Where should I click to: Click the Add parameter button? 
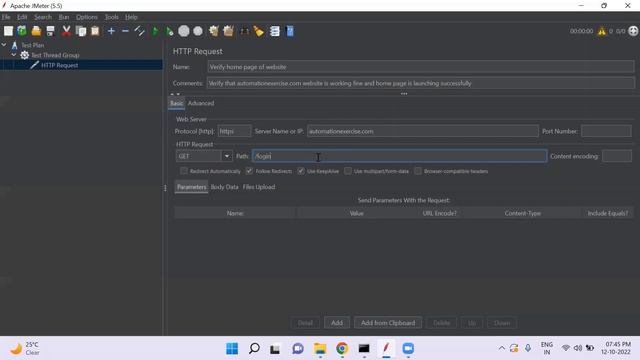(x=337, y=322)
